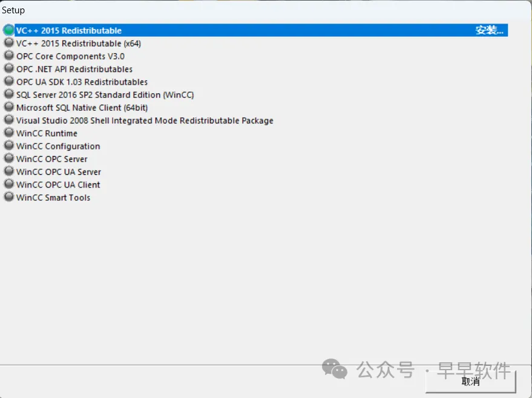This screenshot has height=398, width=532.
Task: Click the status icon beside OPC UA SDK 1.03 Redistributables
Action: (9, 82)
